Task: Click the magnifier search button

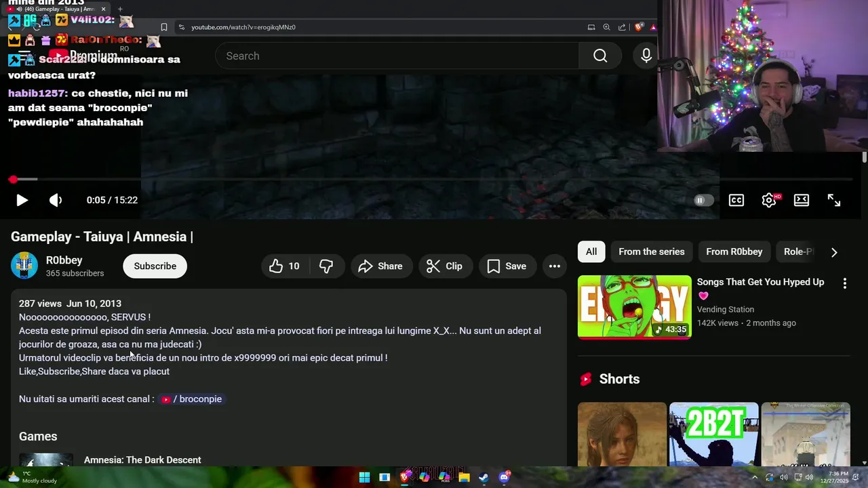Action: (600, 56)
